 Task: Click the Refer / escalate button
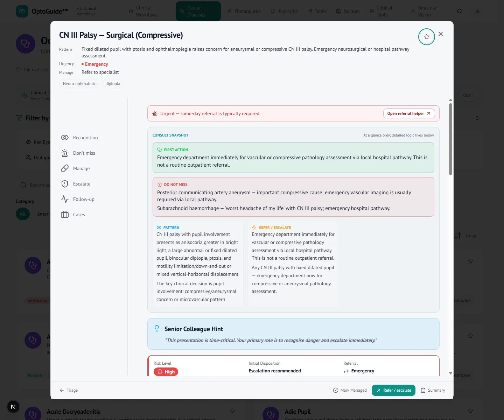tap(393, 390)
